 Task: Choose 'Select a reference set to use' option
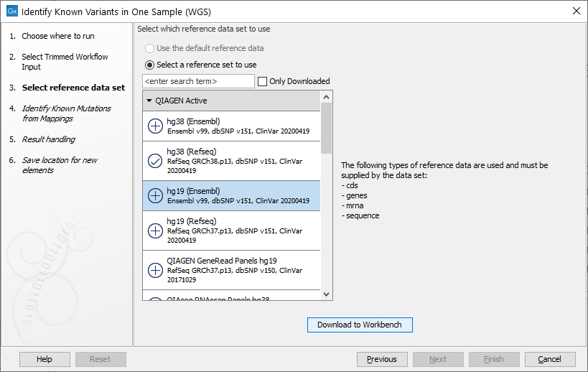(149, 65)
